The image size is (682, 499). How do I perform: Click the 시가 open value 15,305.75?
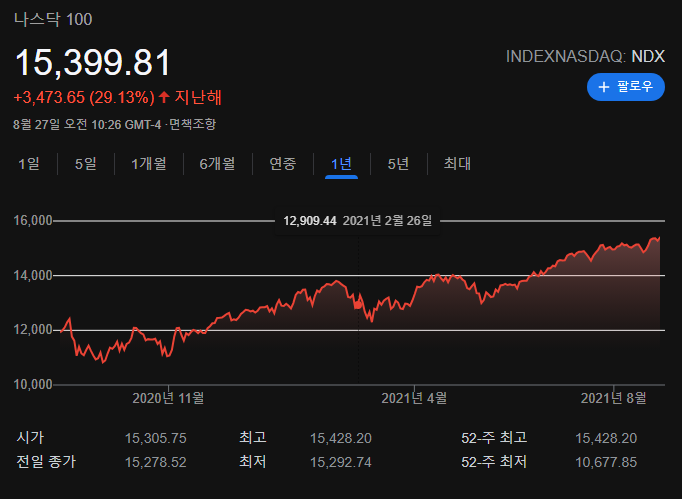click(x=156, y=438)
